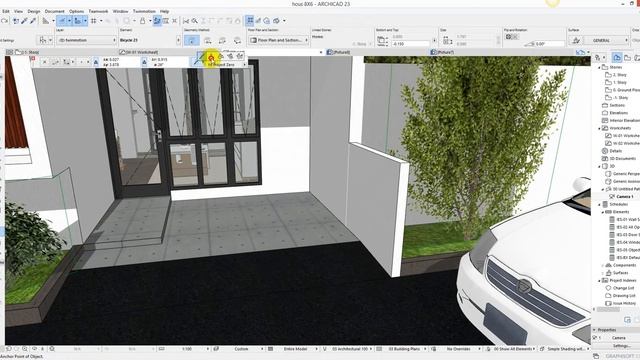This screenshot has width=640, height=360.
Task: Select the Project Map icon in Navigator
Action: click(617, 57)
